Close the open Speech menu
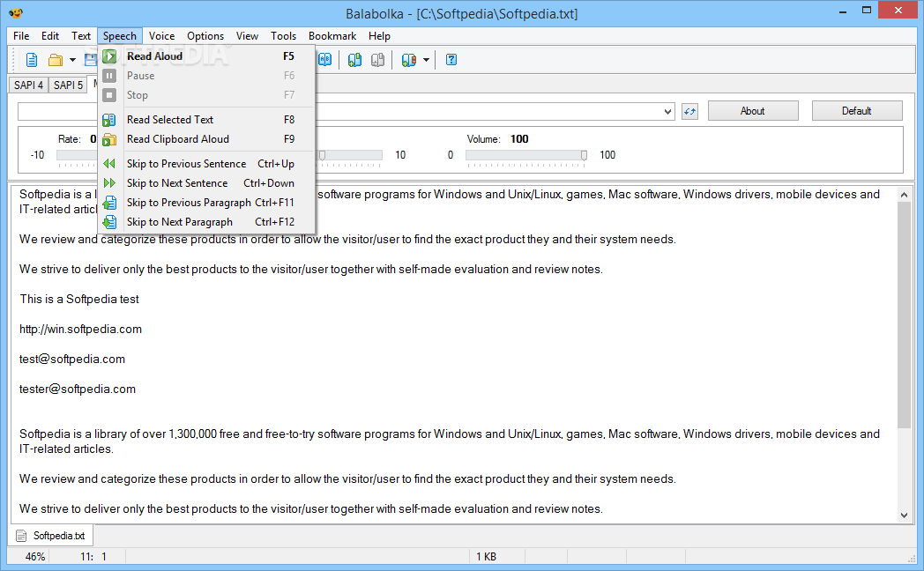Screen dimensions: 924x571 [120, 36]
